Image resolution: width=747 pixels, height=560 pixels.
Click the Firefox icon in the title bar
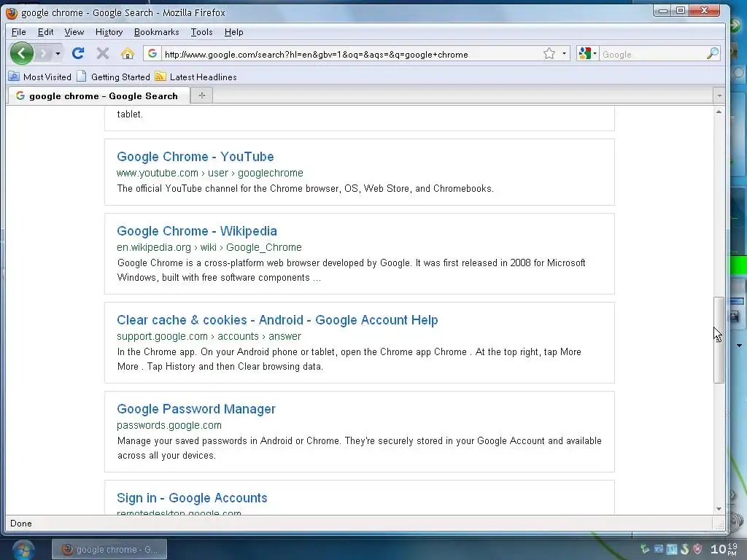12,12
